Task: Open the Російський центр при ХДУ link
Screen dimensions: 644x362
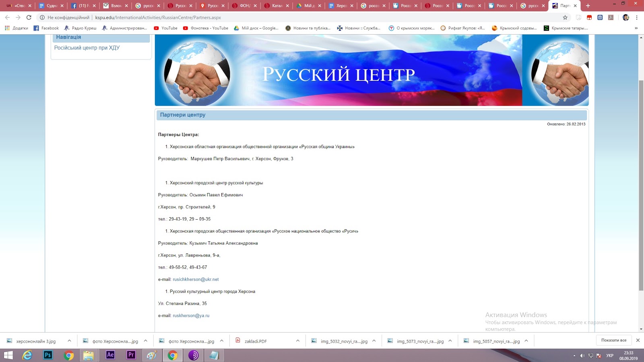Action: pyautogui.click(x=87, y=47)
